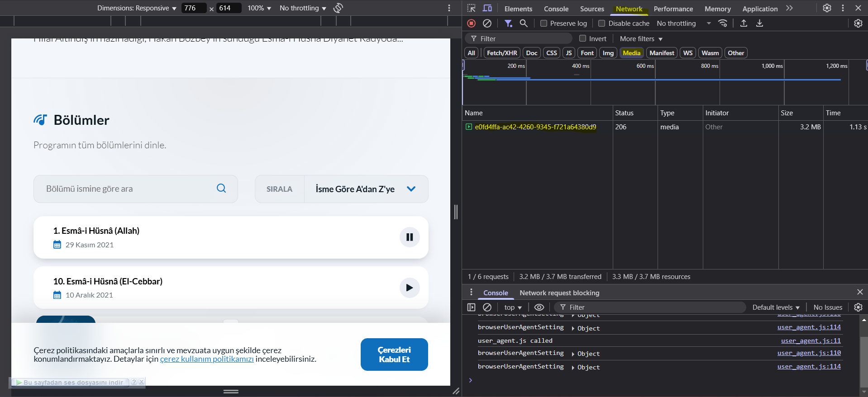Viewport: 868px width, 397px height.
Task: Open device toolbar more options menu
Action: pos(449,8)
